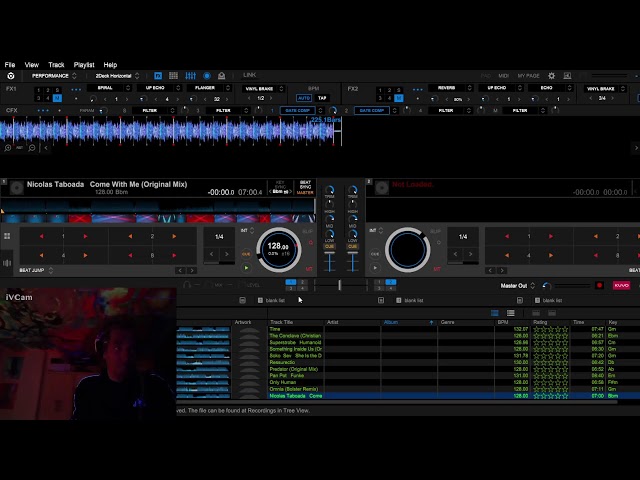Open preferences gear icon
Image resolution: width=640 pixels, height=480 pixels.
point(551,76)
